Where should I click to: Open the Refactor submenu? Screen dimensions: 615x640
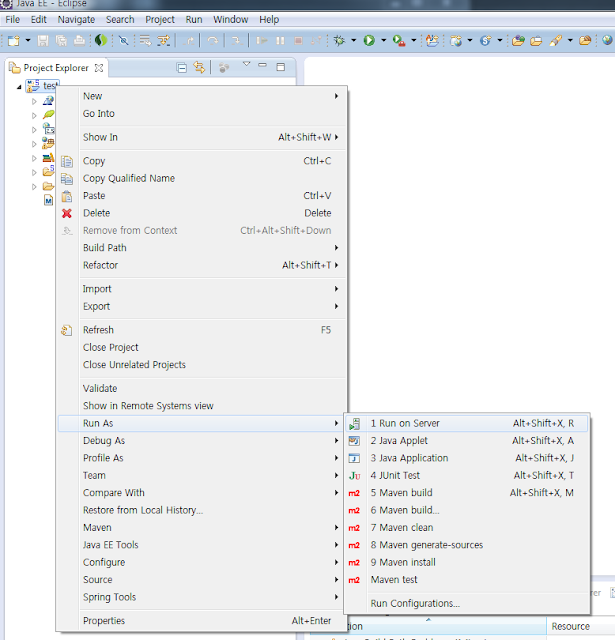pos(202,265)
